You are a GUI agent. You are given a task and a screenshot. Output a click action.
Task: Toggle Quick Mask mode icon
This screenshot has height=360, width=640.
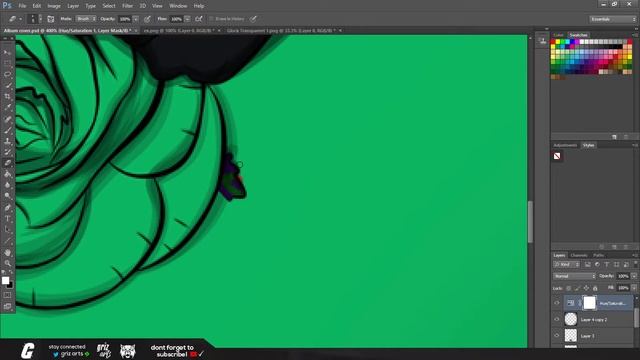click(7, 295)
